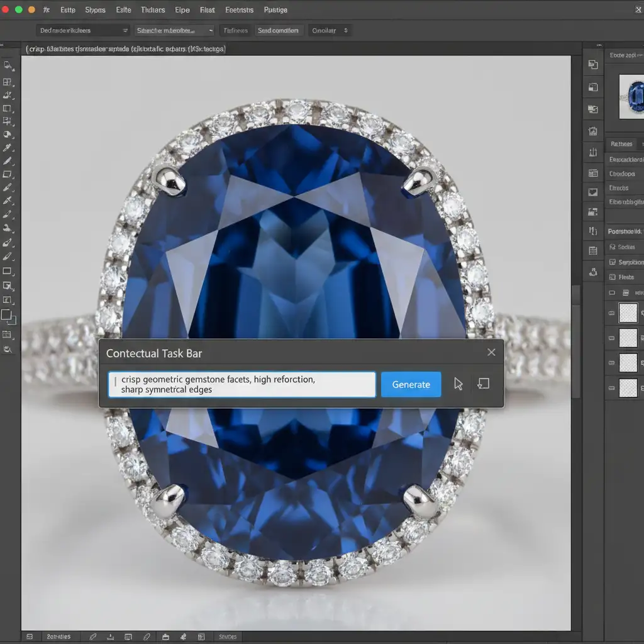Toggle visibility of the first thumbnail layer
644x644 pixels.
pyautogui.click(x=611, y=313)
